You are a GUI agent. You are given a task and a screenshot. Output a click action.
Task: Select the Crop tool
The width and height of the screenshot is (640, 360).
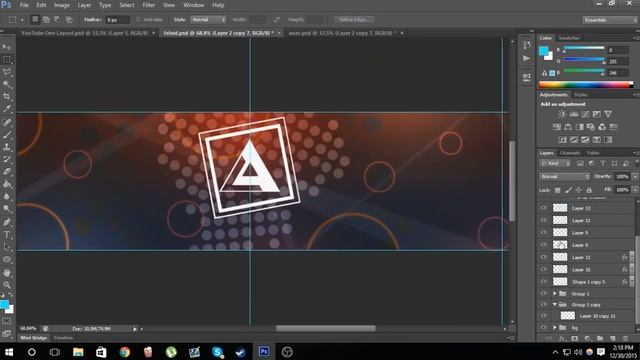coord(7,97)
